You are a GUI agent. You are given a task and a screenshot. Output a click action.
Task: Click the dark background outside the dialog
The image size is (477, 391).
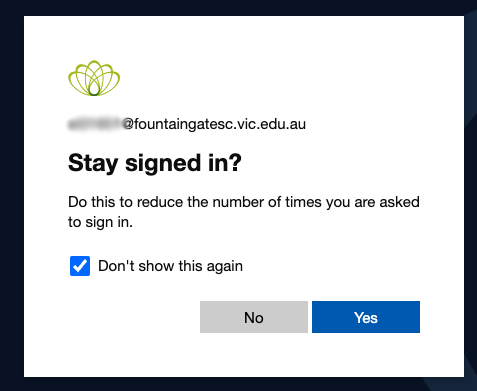[12, 200]
